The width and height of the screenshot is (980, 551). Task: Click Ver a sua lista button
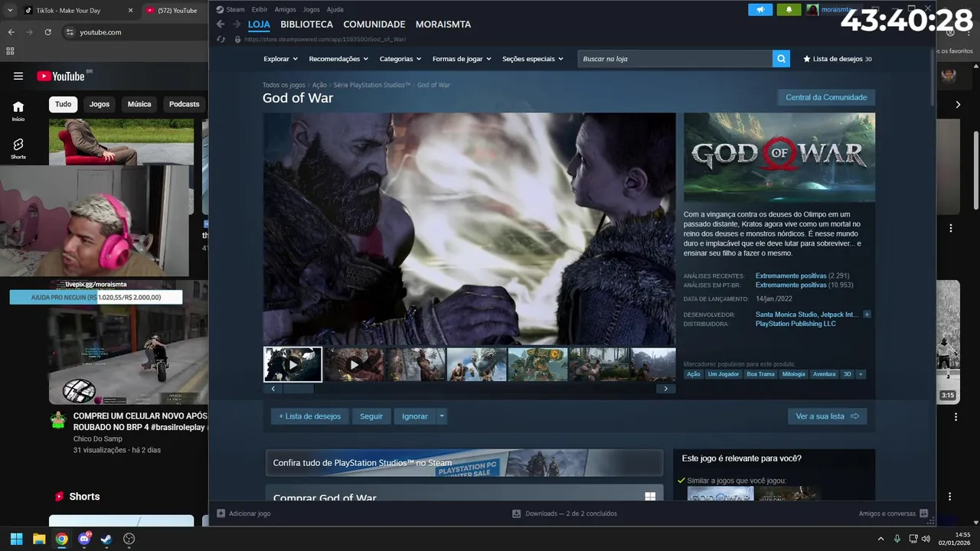point(827,416)
